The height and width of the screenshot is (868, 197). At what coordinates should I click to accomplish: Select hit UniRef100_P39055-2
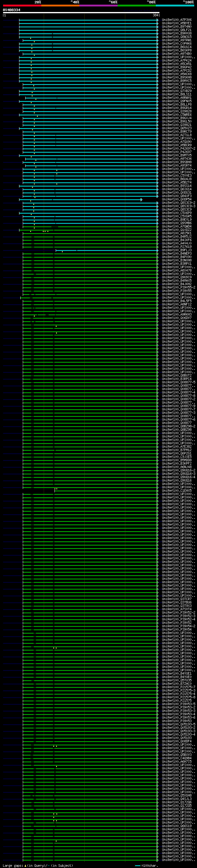tap(179, 287)
